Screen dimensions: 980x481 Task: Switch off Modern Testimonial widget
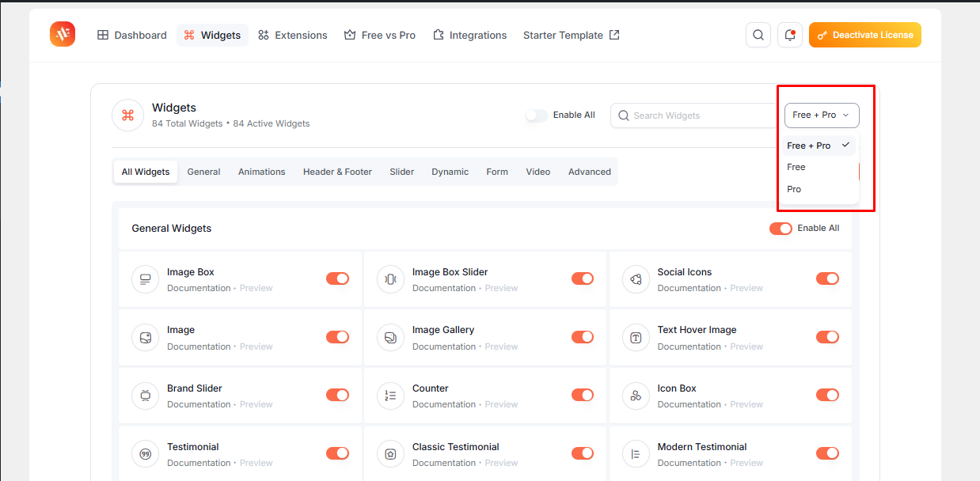click(x=827, y=453)
